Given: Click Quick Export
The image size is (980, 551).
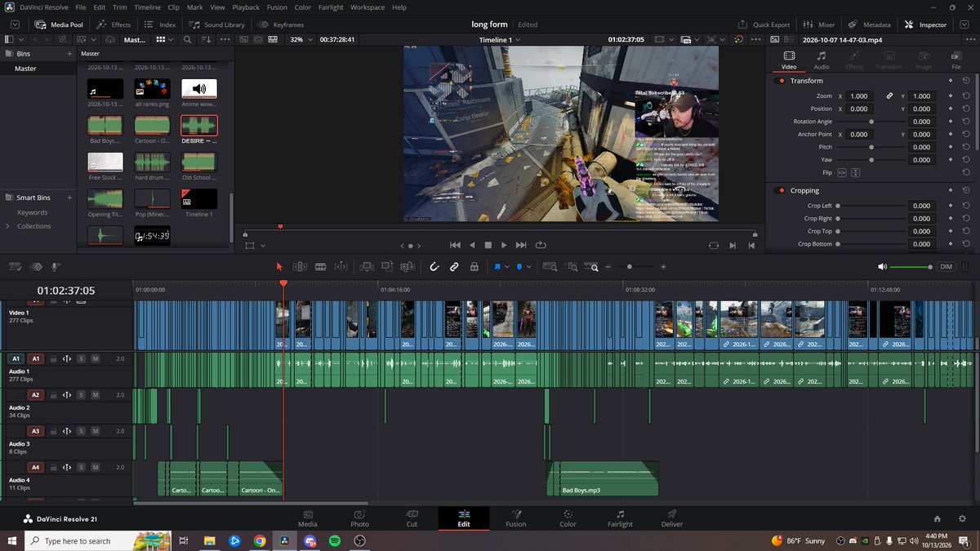Looking at the screenshot, I should (x=764, y=24).
